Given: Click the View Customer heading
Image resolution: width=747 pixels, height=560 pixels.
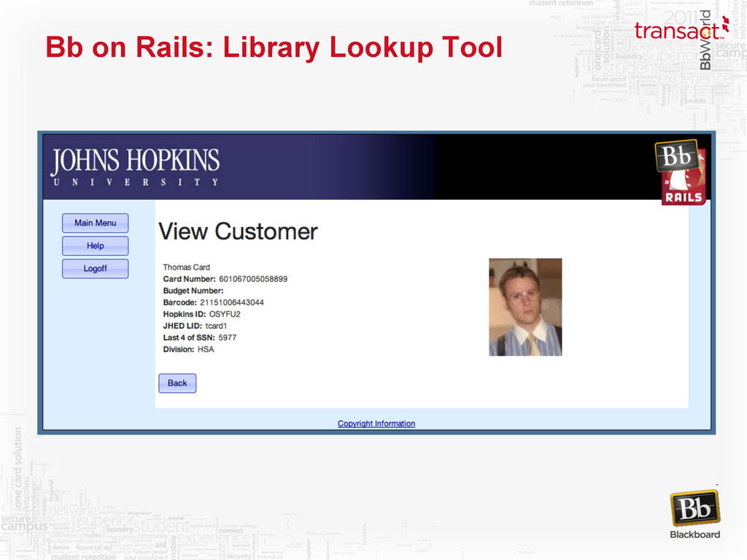Looking at the screenshot, I should point(238,232).
